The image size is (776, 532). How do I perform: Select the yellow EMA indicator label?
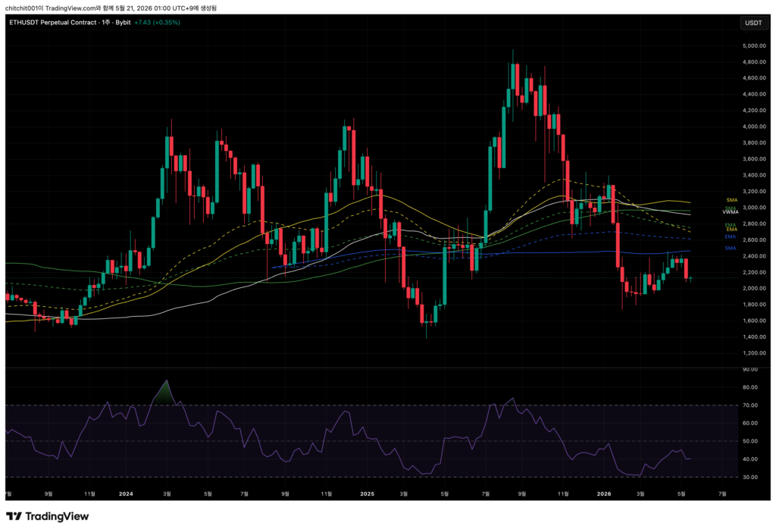click(731, 229)
